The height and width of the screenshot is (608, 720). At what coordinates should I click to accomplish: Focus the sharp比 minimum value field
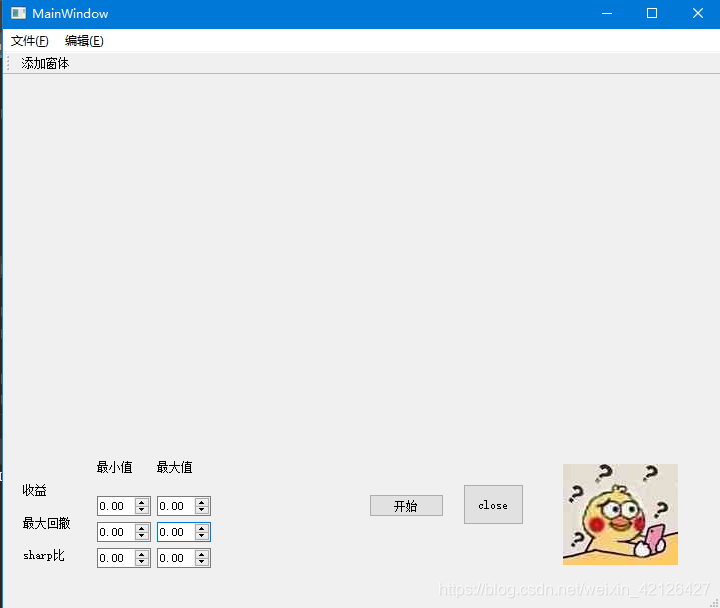click(116, 558)
